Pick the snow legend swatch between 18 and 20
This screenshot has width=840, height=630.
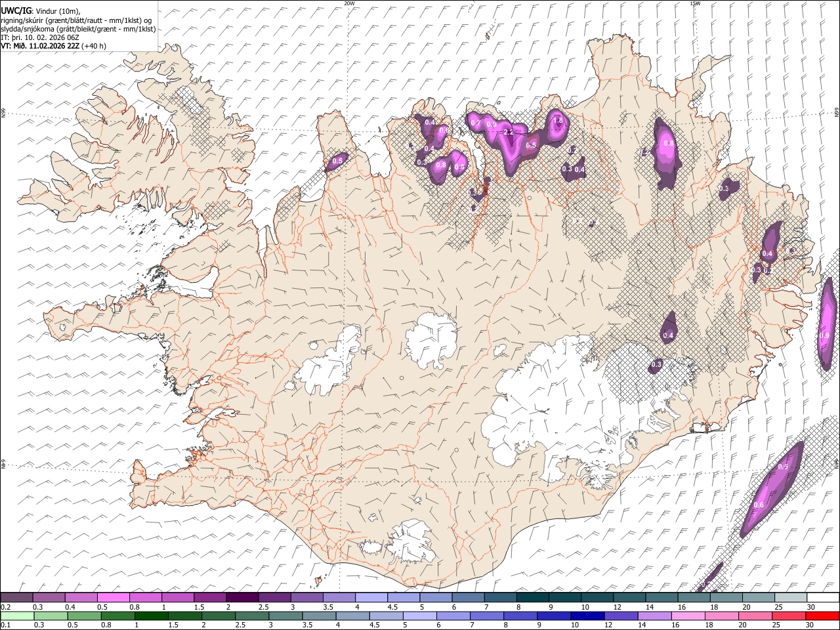click(x=725, y=597)
